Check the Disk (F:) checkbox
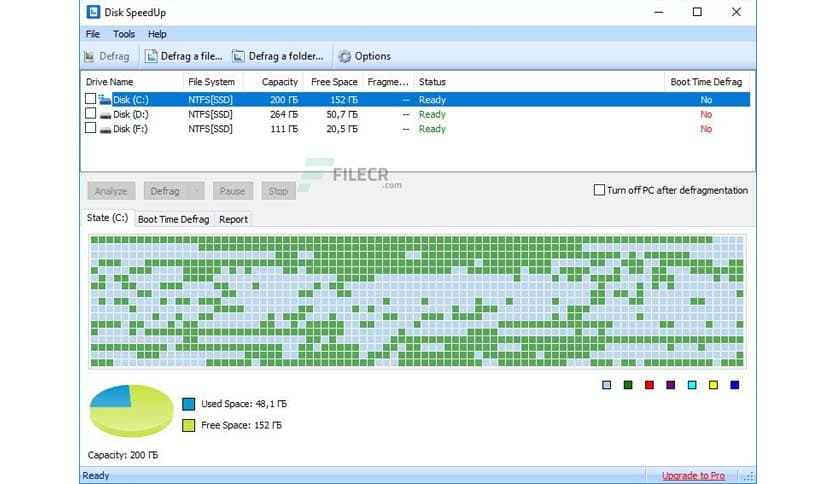836x484 pixels. click(x=91, y=128)
